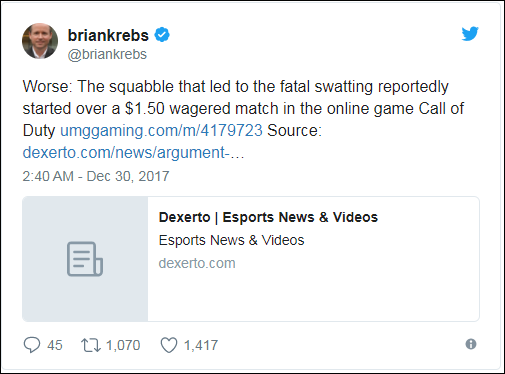Image resolution: width=505 pixels, height=374 pixels.
Task: Click the Twitter bird logo
Action: (470, 34)
